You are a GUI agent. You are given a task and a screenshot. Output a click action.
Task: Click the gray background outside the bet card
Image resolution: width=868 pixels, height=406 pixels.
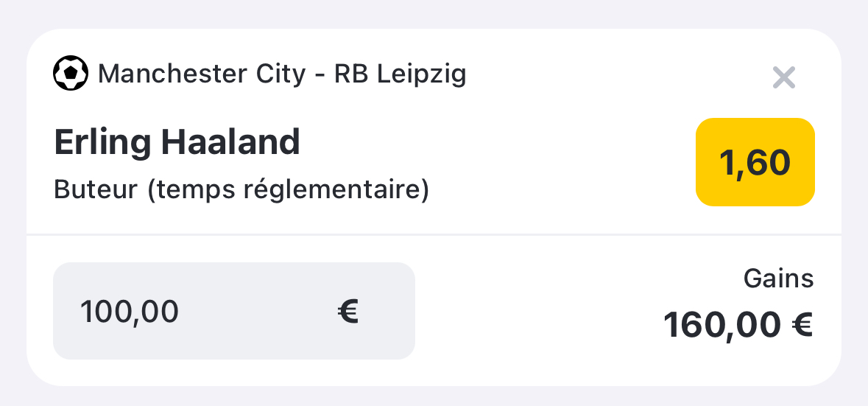point(434,13)
